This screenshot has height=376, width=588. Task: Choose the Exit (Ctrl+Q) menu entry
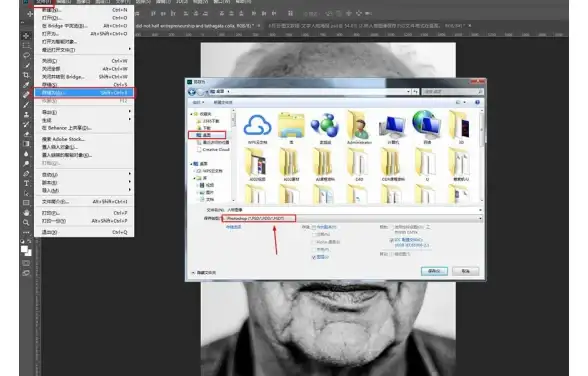[x=84, y=232]
